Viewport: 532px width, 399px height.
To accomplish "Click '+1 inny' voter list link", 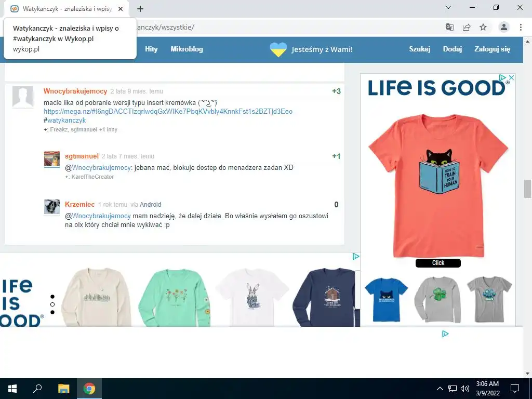I will (x=108, y=129).
